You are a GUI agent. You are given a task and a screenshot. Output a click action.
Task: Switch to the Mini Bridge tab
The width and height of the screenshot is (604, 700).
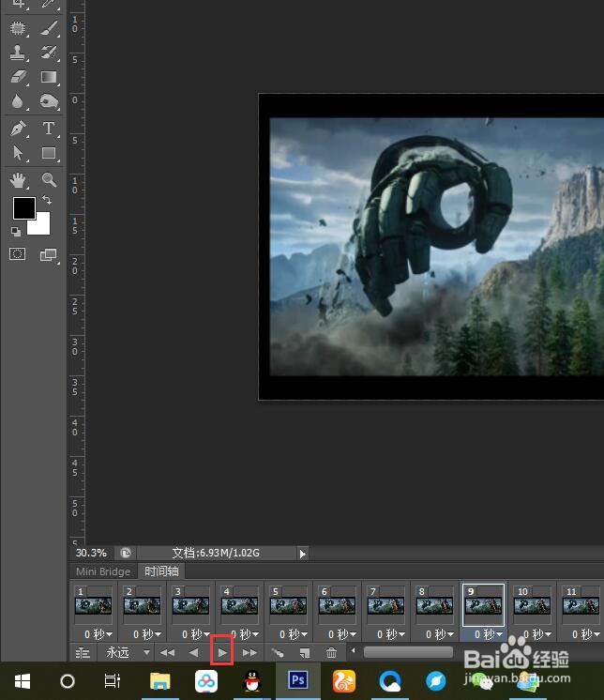[103, 571]
